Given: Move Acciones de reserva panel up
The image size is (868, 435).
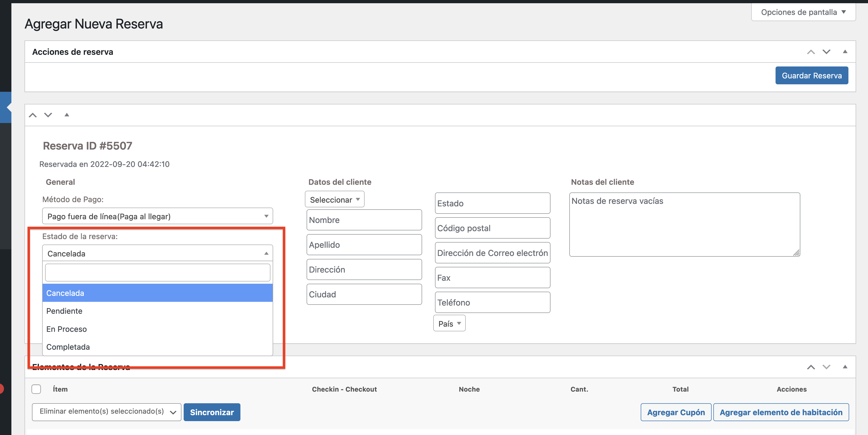Looking at the screenshot, I should pos(811,52).
